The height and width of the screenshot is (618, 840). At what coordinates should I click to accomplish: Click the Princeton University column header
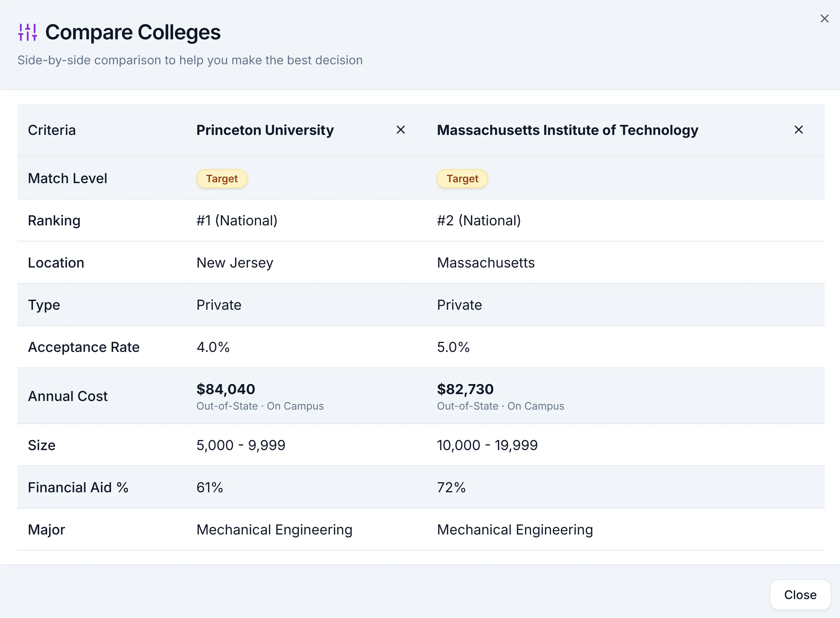(x=265, y=130)
